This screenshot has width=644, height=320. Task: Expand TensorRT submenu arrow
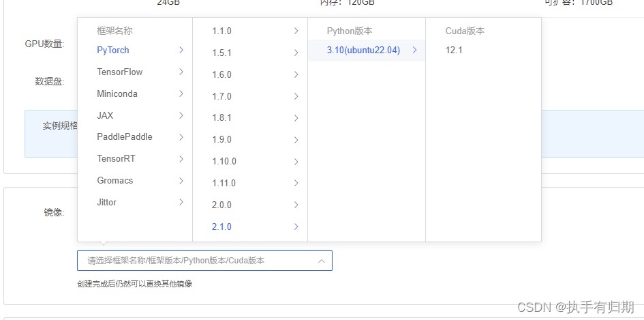(x=181, y=159)
